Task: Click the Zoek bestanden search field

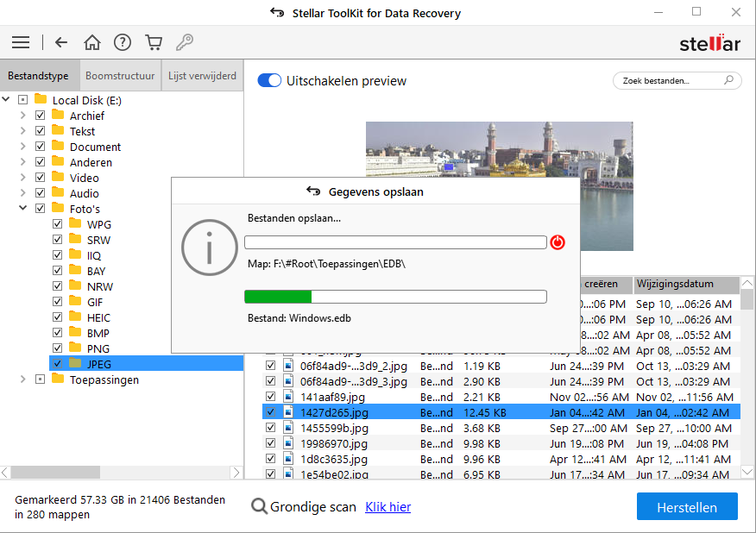Action: point(677,80)
